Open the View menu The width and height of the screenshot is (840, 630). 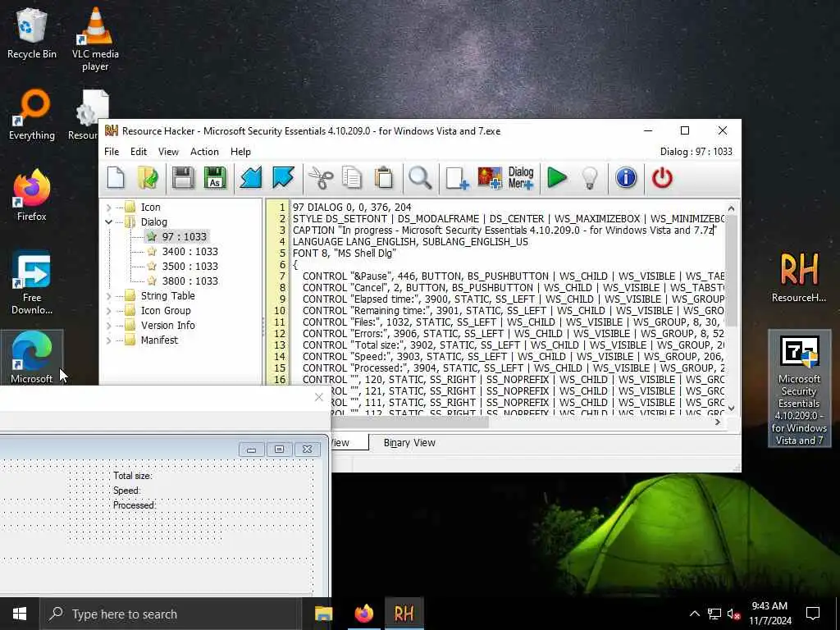[x=168, y=152]
